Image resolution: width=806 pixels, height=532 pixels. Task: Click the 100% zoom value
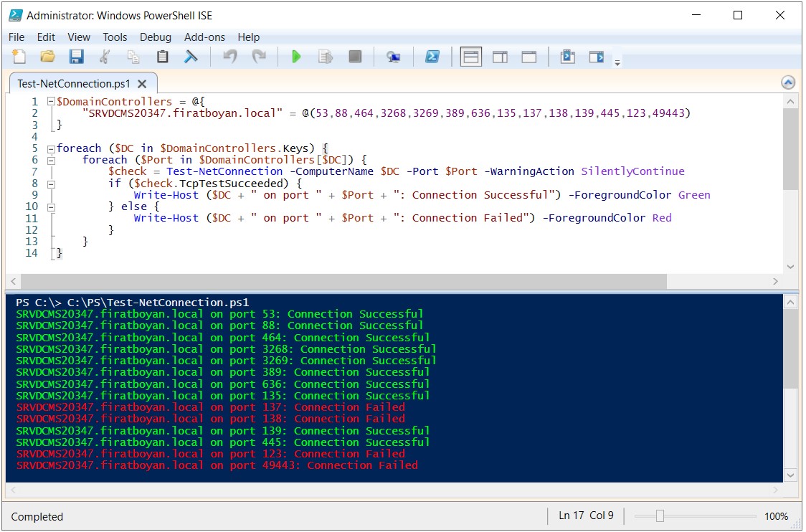coord(776,516)
